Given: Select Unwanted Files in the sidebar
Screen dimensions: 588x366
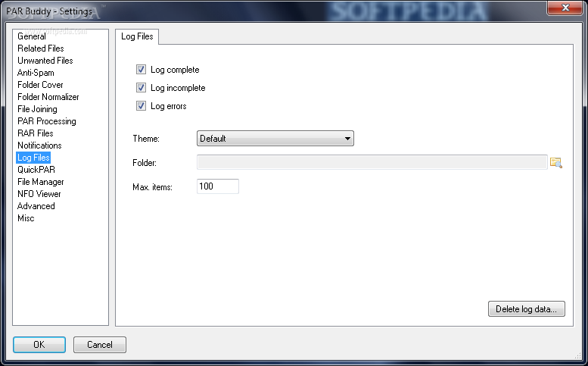Looking at the screenshot, I should click(x=45, y=61).
